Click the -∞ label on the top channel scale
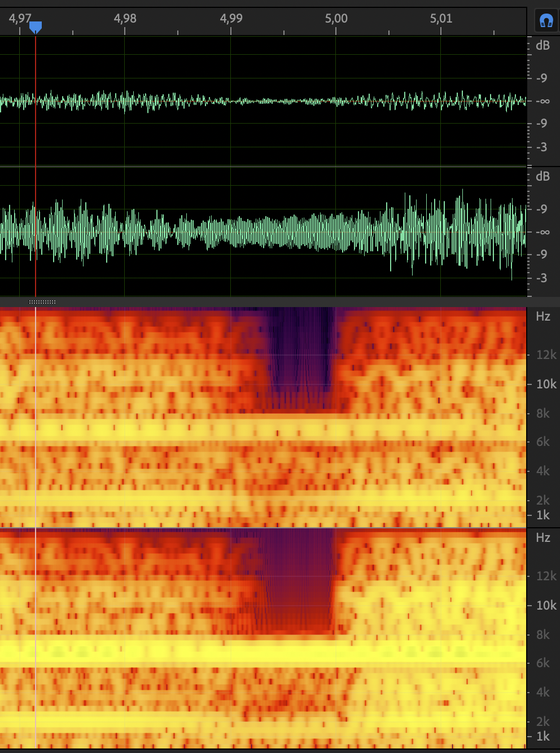560x753 pixels. pos(542,102)
